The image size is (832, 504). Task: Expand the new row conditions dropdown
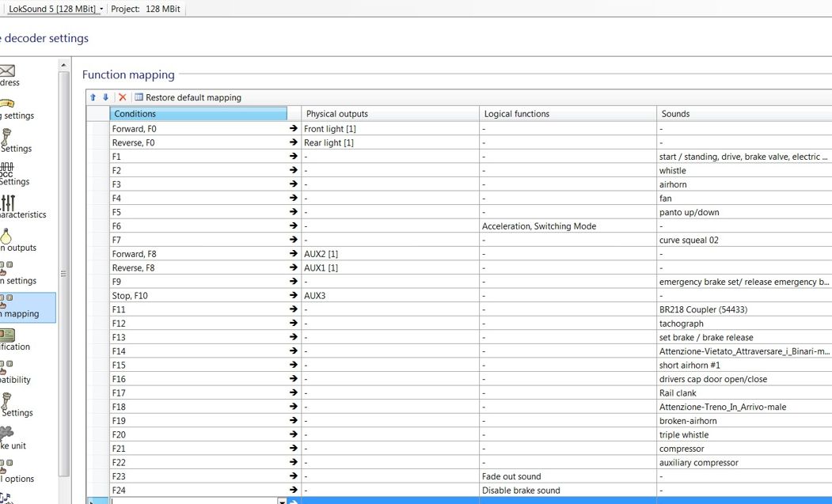point(282,501)
